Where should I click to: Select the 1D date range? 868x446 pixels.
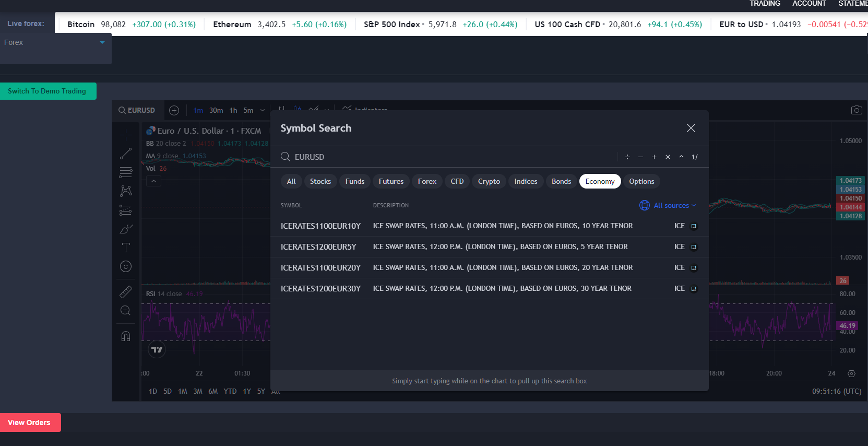153,391
